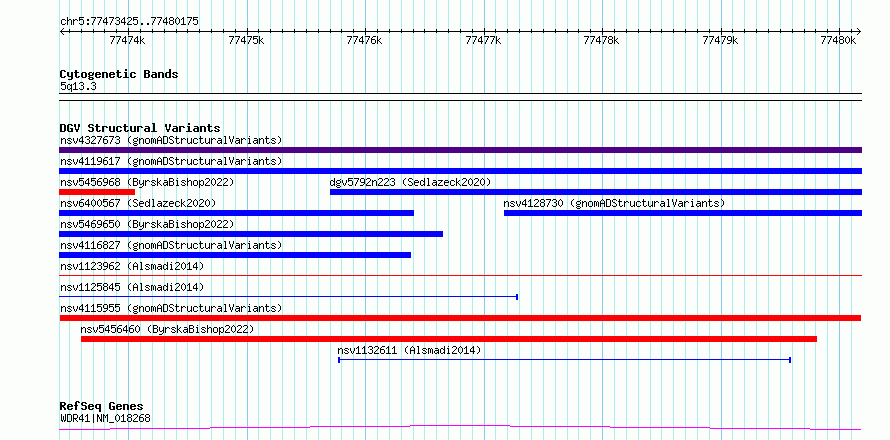890x440 pixels.
Task: Open the dgv5792n223 (Sedlazeck2020) label
Action: 410,182
